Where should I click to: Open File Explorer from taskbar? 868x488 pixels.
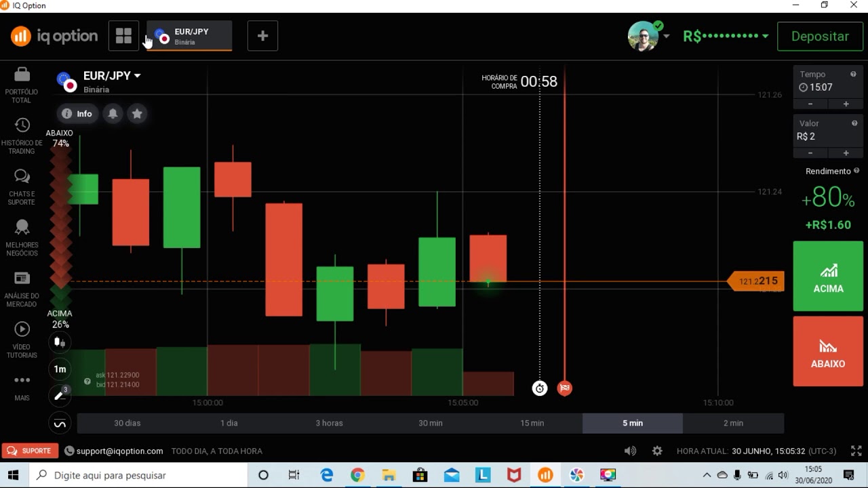(389, 475)
